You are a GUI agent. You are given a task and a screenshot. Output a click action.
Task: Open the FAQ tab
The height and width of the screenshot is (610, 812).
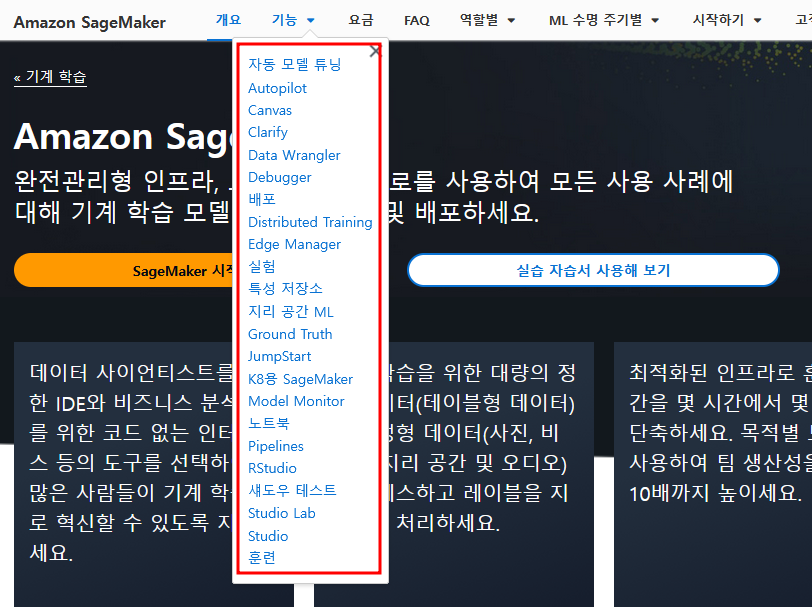coord(417,21)
